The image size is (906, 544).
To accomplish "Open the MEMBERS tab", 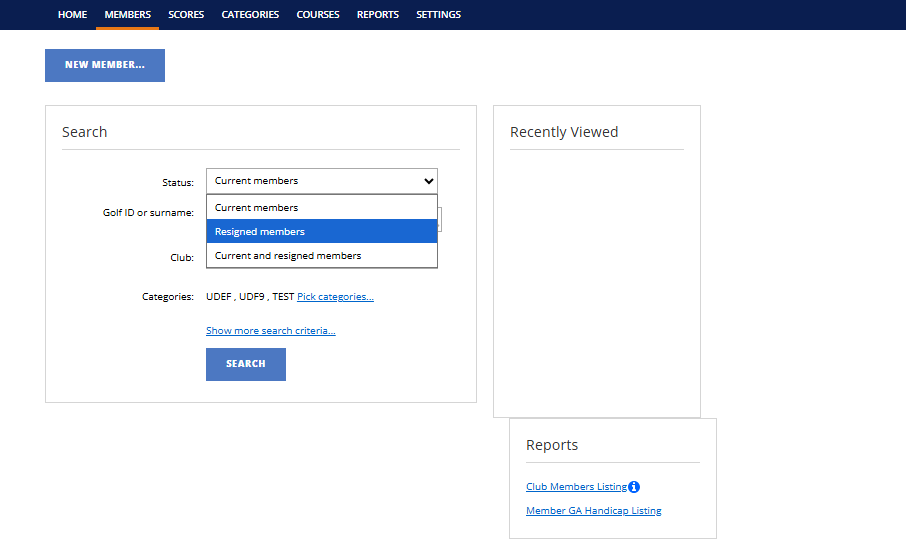I will click(128, 14).
